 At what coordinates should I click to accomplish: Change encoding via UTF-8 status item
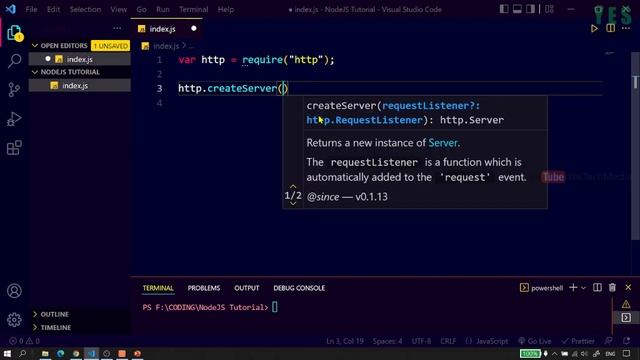[x=421, y=341]
